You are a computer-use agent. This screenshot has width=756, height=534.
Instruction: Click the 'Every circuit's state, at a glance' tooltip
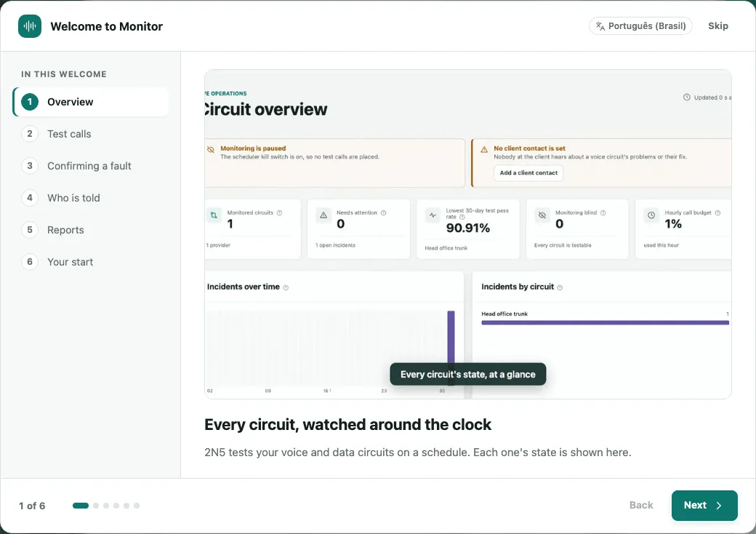pyautogui.click(x=467, y=375)
